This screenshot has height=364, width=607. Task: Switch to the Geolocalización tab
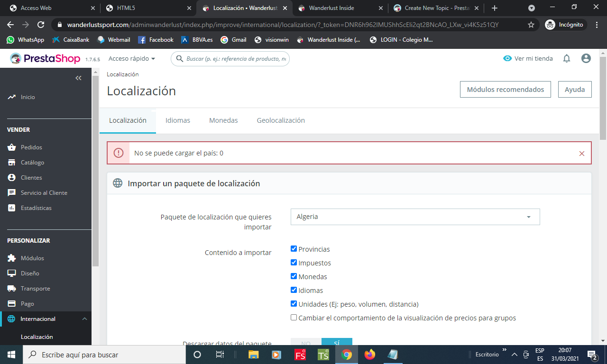(281, 120)
